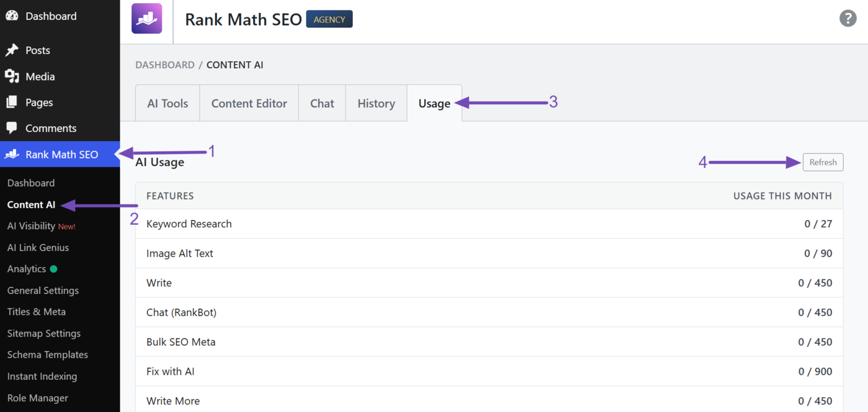The width and height of the screenshot is (868, 412).
Task: Switch to the AI Tools tab
Action: pyautogui.click(x=167, y=103)
